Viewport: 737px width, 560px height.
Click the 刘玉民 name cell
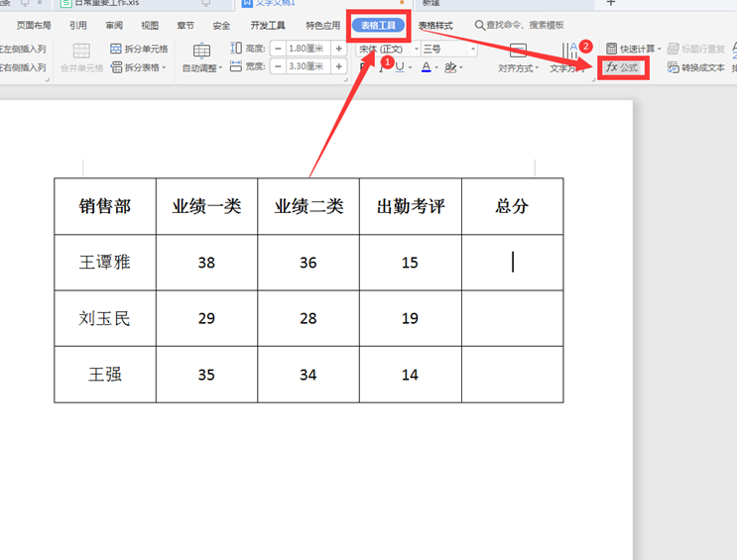(105, 318)
